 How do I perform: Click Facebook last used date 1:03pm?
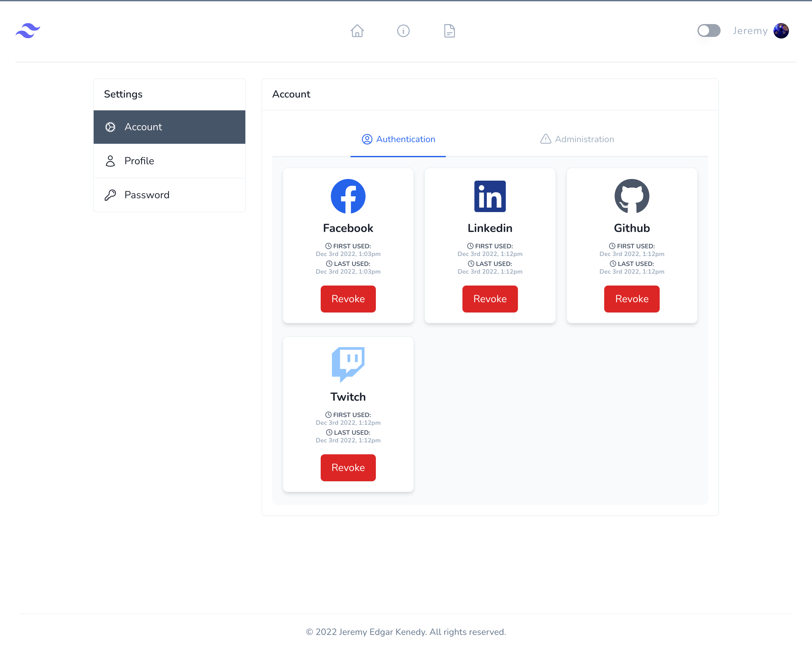(x=348, y=272)
